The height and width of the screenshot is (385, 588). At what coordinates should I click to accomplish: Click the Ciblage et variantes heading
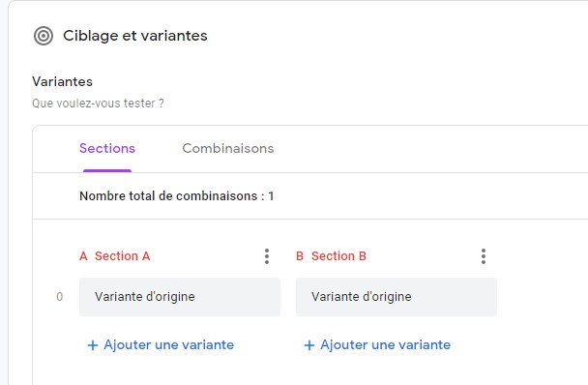[x=135, y=36]
